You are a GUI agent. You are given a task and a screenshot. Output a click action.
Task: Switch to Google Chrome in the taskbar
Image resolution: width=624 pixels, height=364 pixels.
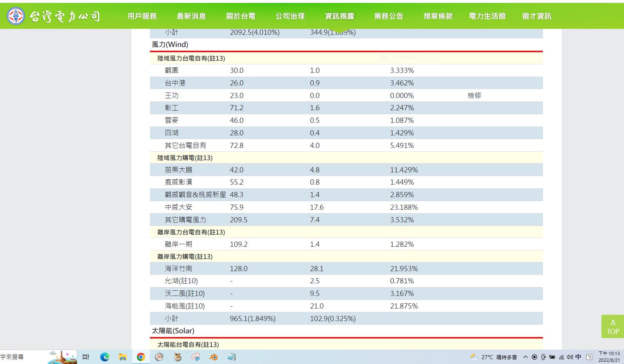(x=141, y=357)
